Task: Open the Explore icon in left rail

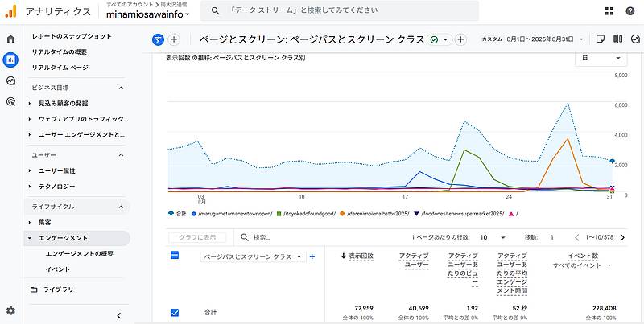Action: click(10, 80)
